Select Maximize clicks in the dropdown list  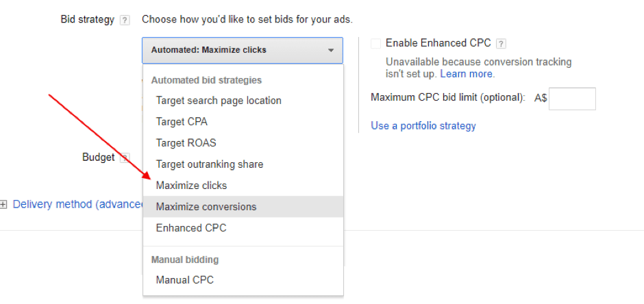coord(191,186)
